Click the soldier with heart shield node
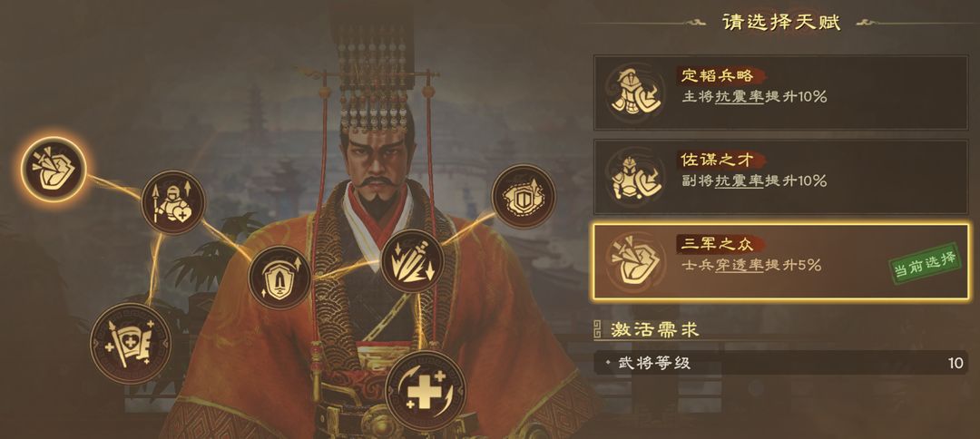This screenshot has height=439, width=980. (173, 202)
